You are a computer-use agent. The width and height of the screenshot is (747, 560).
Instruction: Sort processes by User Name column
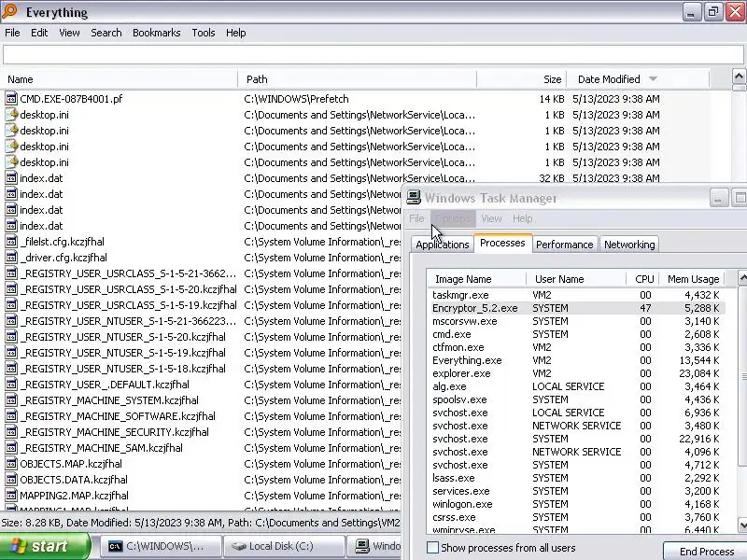pyautogui.click(x=576, y=279)
